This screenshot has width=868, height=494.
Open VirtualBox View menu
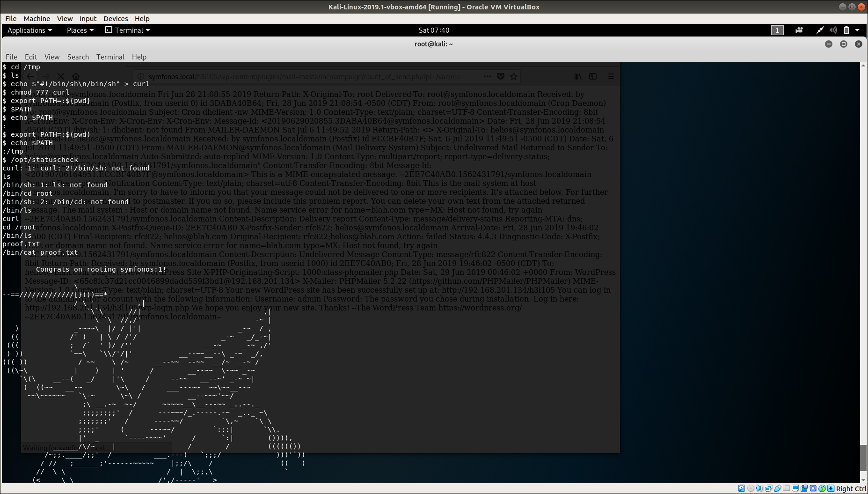(x=65, y=19)
